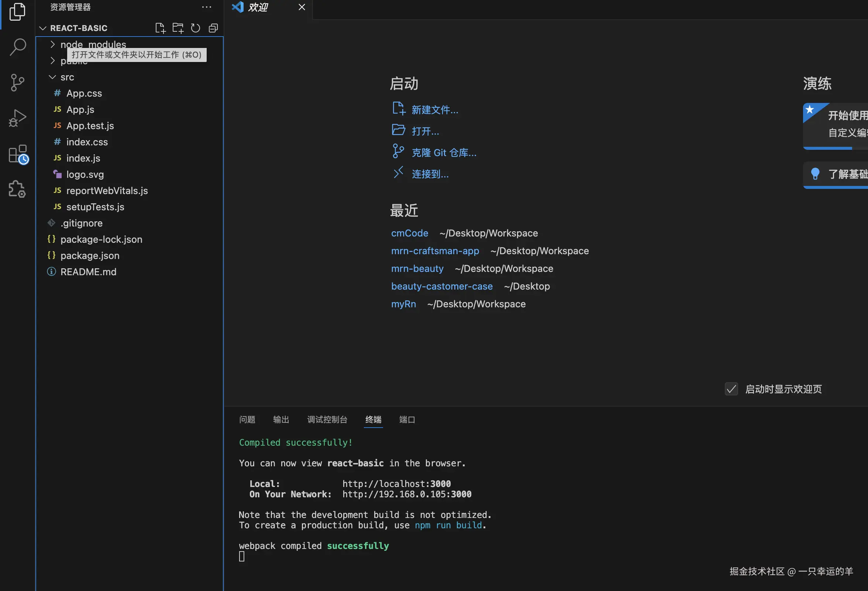Switch to the 问题 panel tab
Image resolution: width=868 pixels, height=591 pixels.
pyautogui.click(x=247, y=419)
